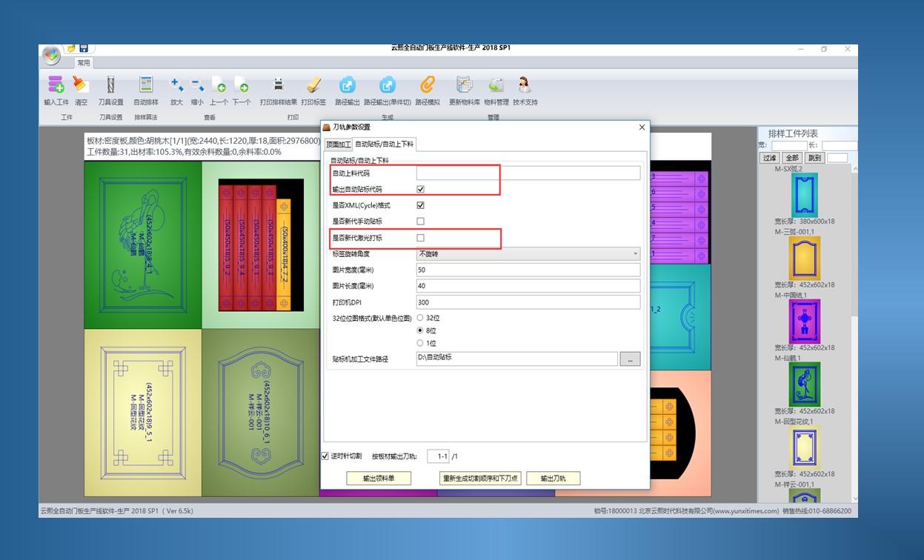The image size is (924, 560).
Task: Enable 是否新代激光打标 checkbox
Action: [421, 238]
